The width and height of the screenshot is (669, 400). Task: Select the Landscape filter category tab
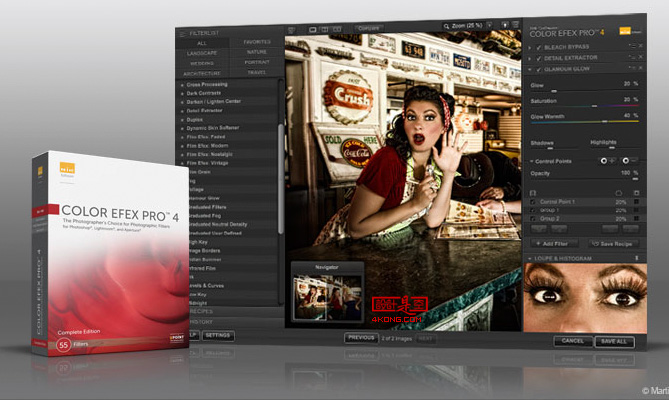202,53
